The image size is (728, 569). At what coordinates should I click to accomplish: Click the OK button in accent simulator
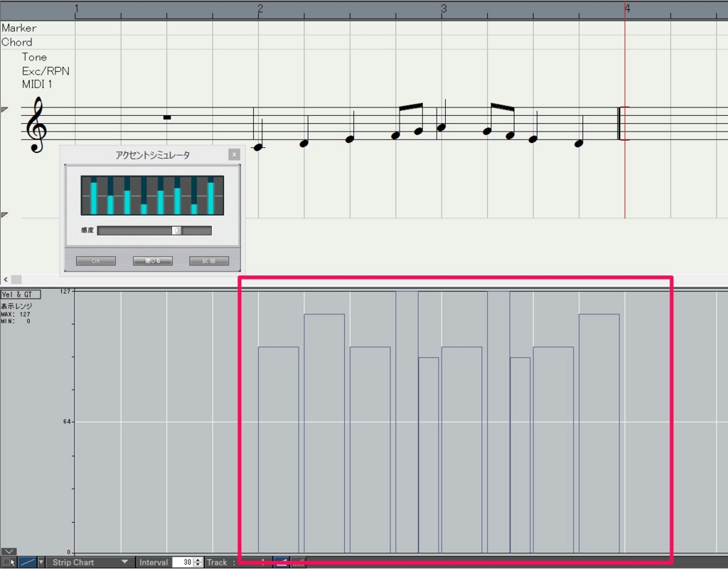click(x=96, y=261)
